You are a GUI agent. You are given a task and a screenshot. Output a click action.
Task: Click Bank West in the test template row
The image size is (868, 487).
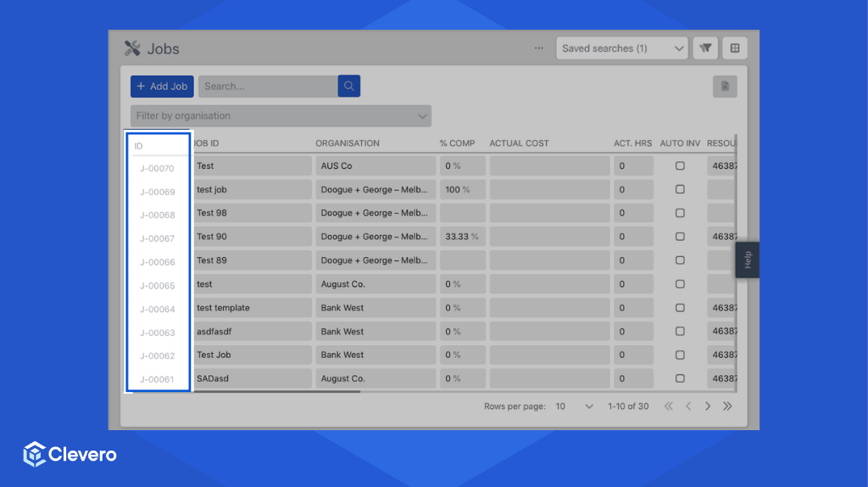coord(376,307)
